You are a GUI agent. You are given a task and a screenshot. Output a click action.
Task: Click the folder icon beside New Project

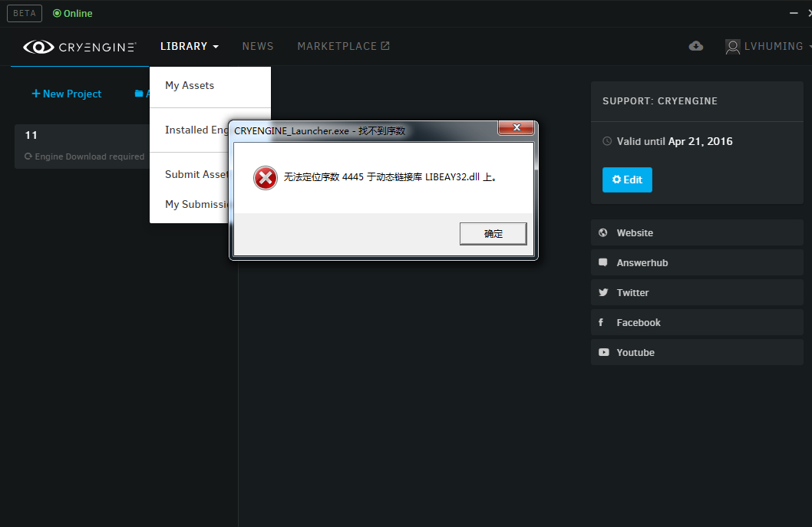pos(139,94)
